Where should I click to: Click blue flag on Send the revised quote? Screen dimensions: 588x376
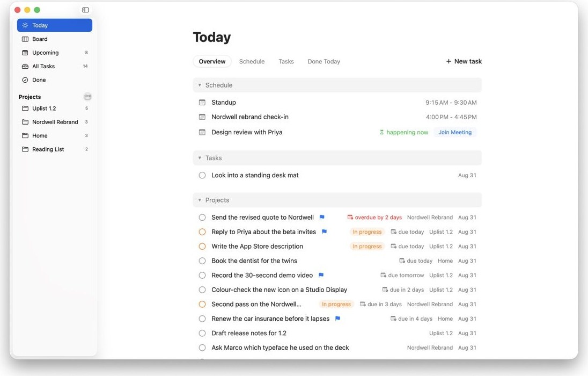(x=322, y=217)
